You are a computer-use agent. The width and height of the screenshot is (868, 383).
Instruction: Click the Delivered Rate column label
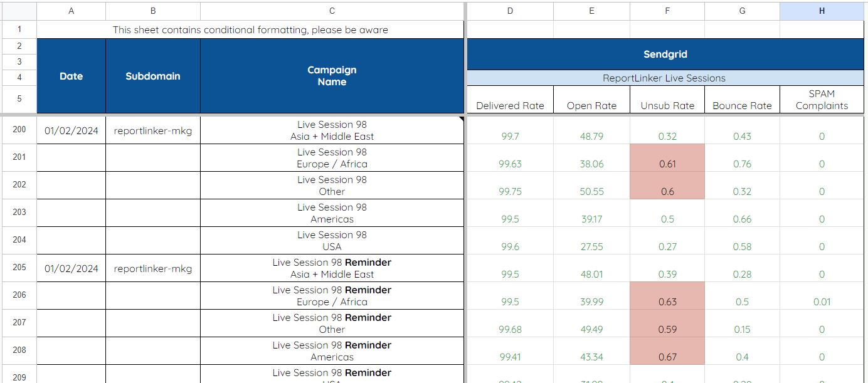coord(510,100)
